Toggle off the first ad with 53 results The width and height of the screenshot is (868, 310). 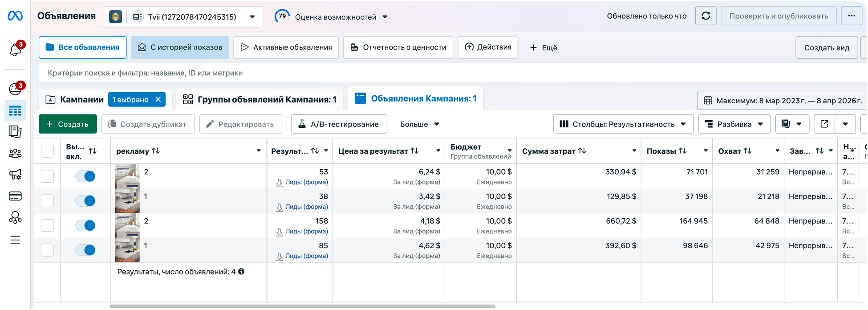pos(85,176)
